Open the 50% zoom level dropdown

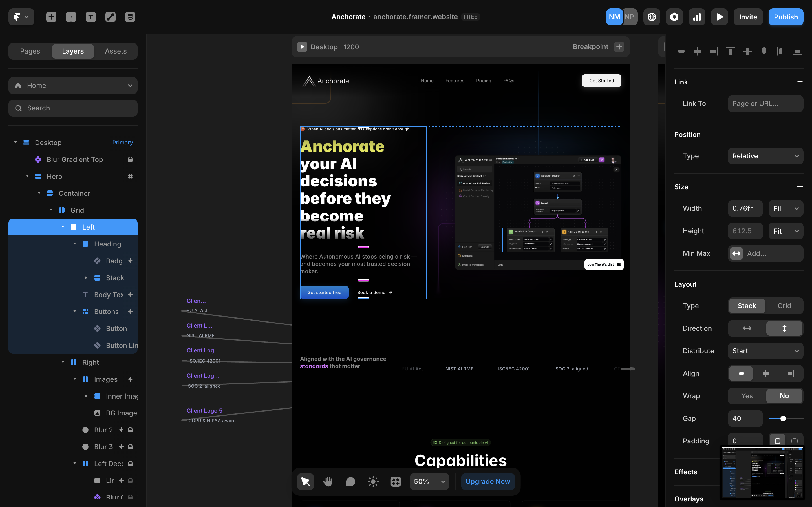coord(429,482)
